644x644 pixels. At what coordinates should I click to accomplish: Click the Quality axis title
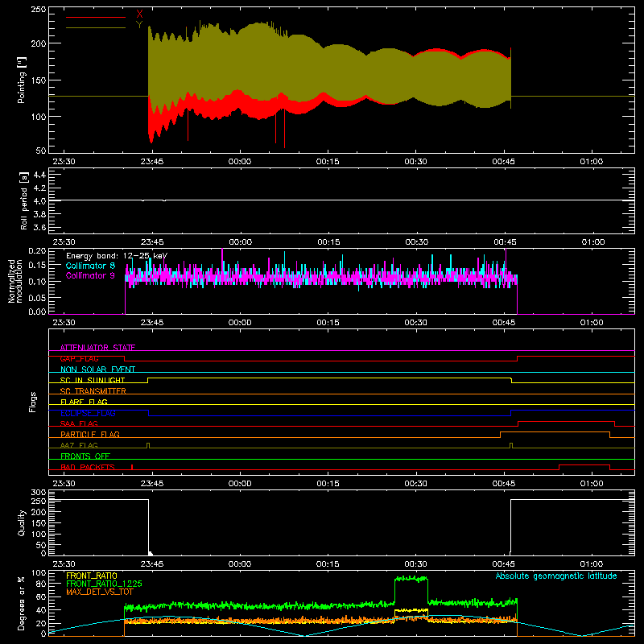pos(22,522)
